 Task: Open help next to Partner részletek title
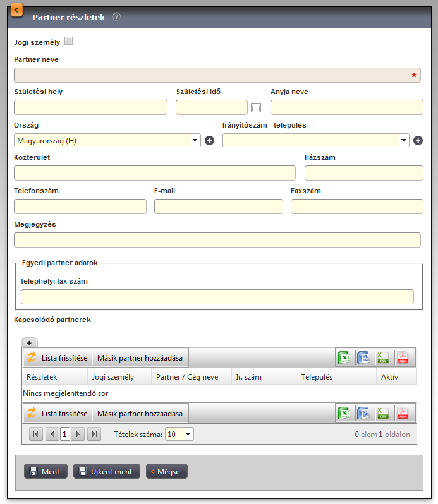[x=116, y=16]
